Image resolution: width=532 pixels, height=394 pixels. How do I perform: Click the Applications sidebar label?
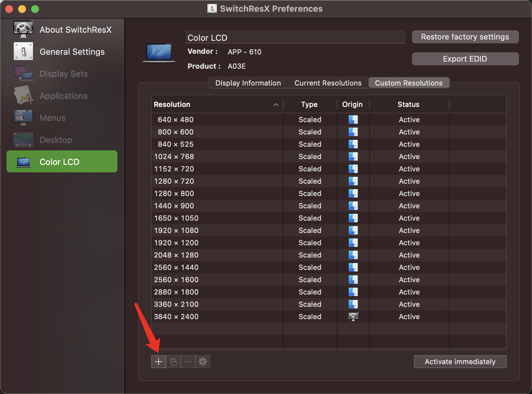point(64,96)
